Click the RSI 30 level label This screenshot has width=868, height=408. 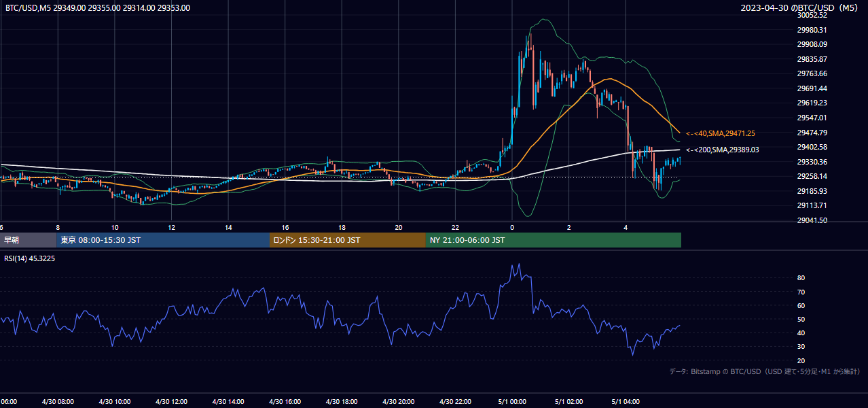[x=801, y=347]
